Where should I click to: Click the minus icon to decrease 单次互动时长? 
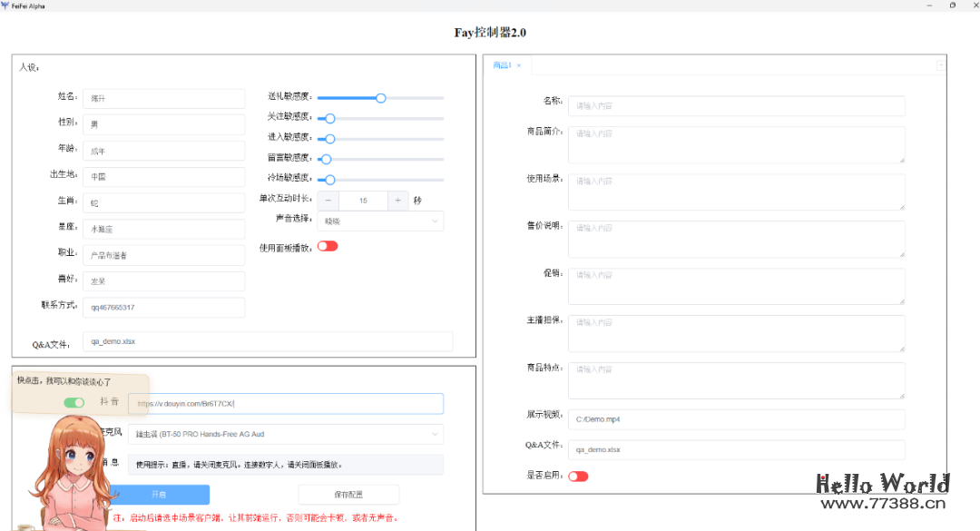(x=328, y=200)
